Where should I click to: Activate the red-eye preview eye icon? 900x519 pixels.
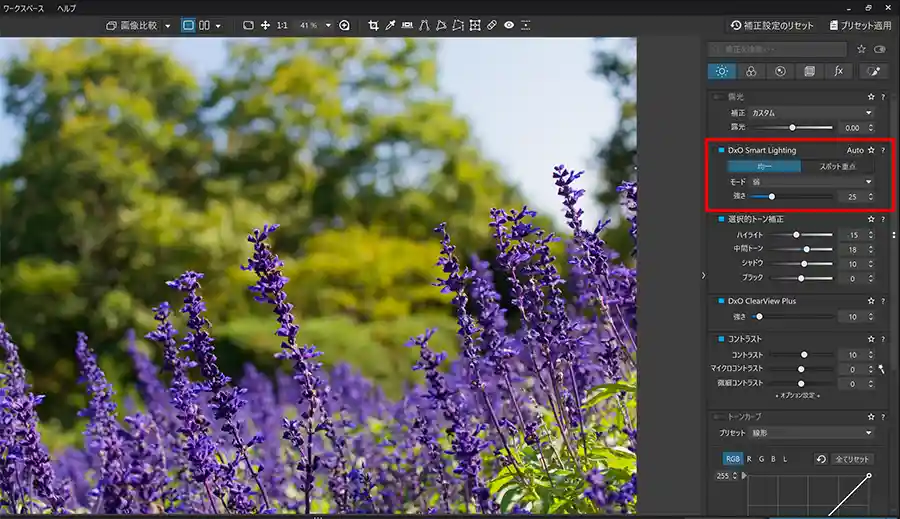click(x=509, y=25)
